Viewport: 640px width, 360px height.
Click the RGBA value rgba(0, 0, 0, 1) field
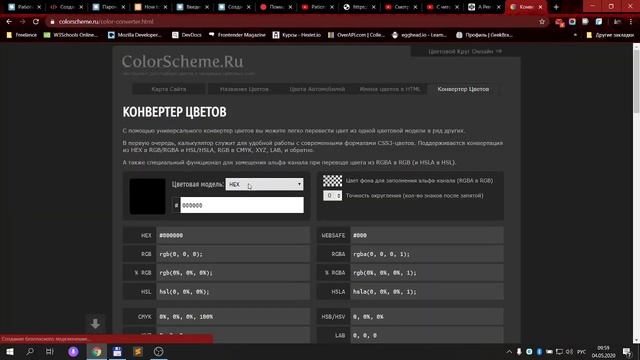[427, 254]
